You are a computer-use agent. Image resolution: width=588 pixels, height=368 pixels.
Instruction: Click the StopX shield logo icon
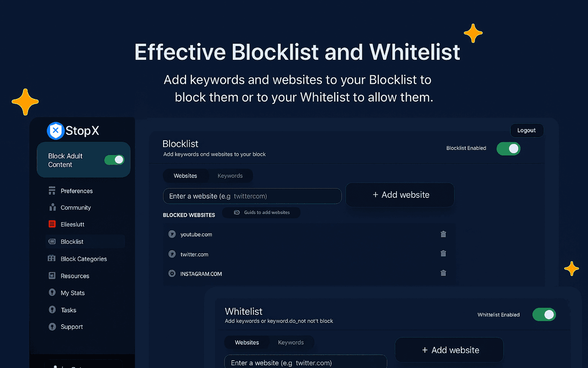coord(56,131)
